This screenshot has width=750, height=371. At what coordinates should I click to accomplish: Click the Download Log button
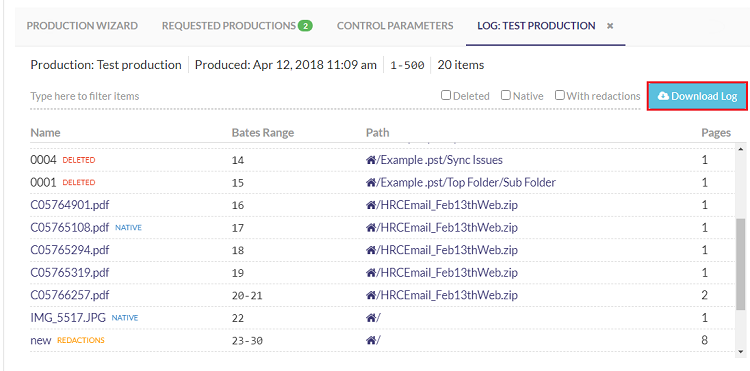coord(697,96)
